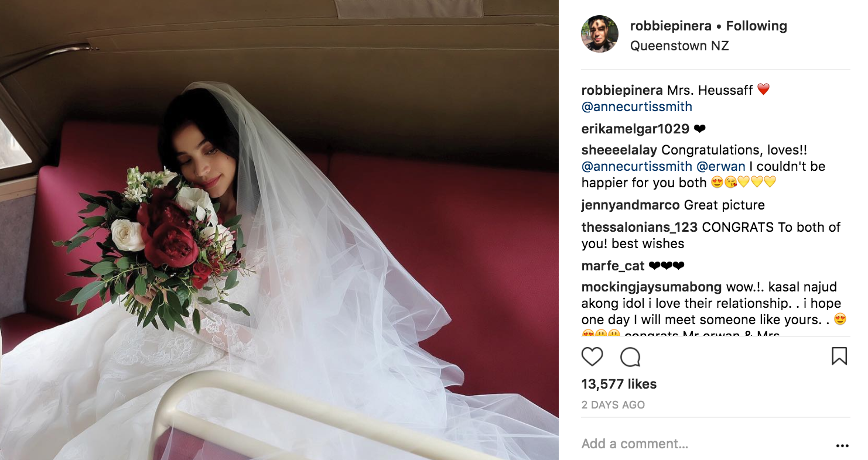Like the post with the heart icon
The image size is (868, 460).
592,356
